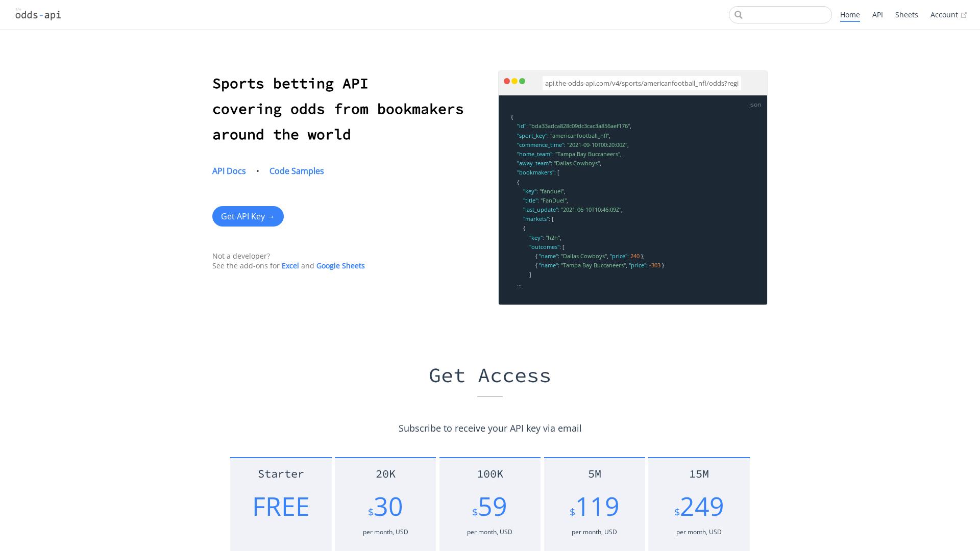The height and width of the screenshot is (551, 980).
Task: Click the yellow dot in code window
Action: [514, 81]
